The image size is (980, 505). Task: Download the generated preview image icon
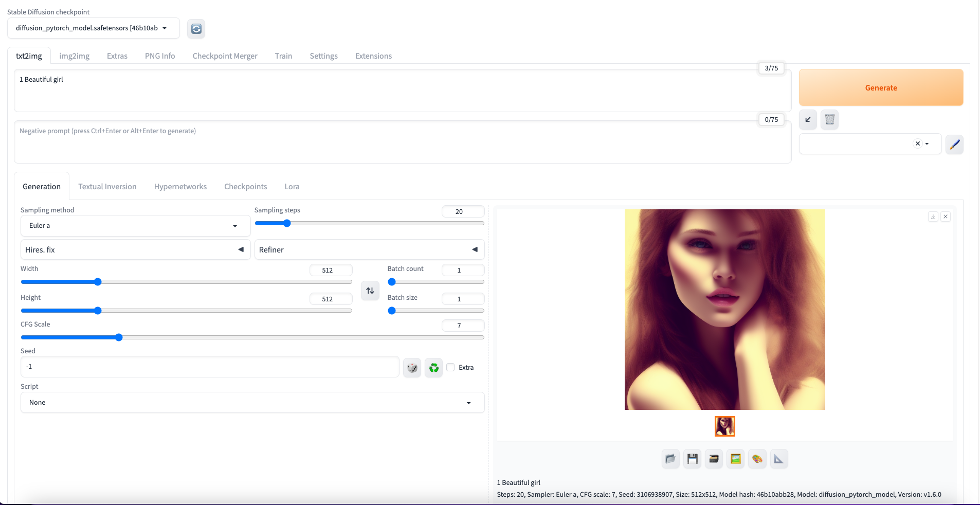[x=933, y=217]
